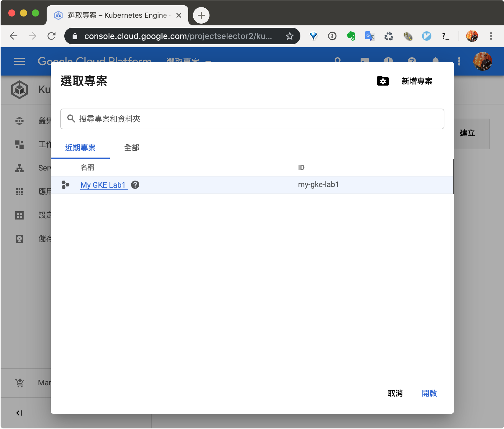
Task: Reload the page with the refresh icon
Action: pos(52,36)
